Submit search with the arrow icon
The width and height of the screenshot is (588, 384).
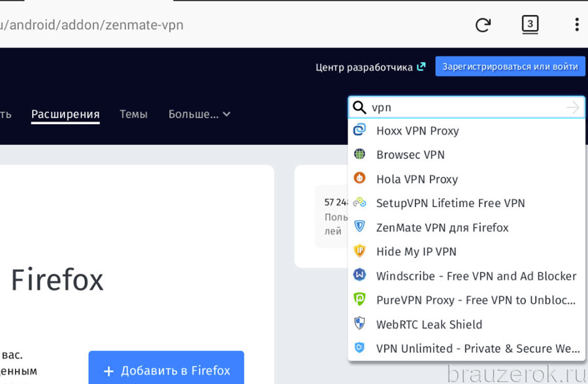coord(573,108)
